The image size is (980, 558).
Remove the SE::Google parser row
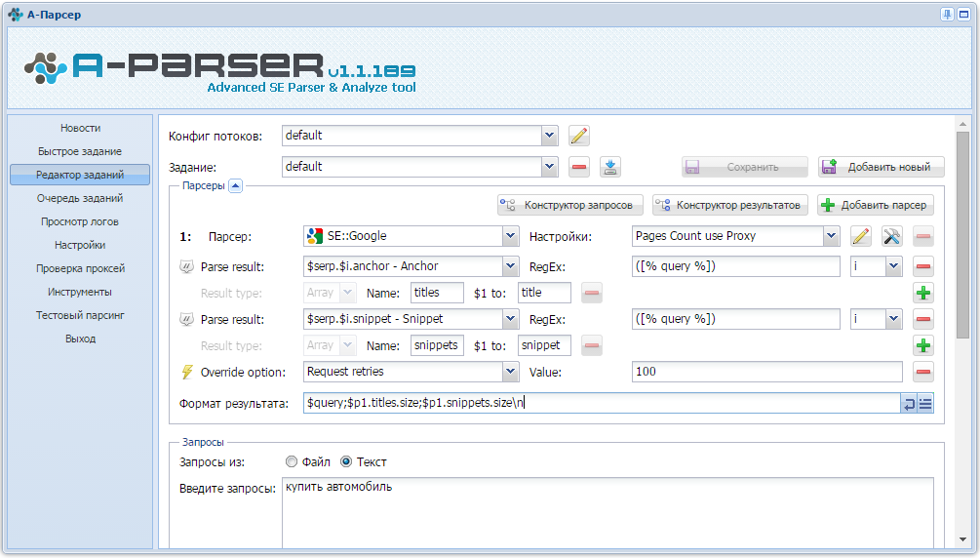click(x=923, y=236)
